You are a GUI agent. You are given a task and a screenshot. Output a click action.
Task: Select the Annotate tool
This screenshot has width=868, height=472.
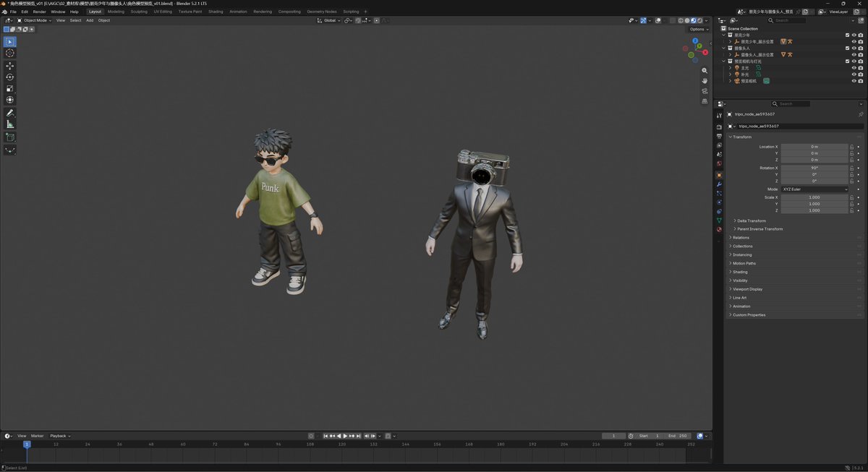10,113
